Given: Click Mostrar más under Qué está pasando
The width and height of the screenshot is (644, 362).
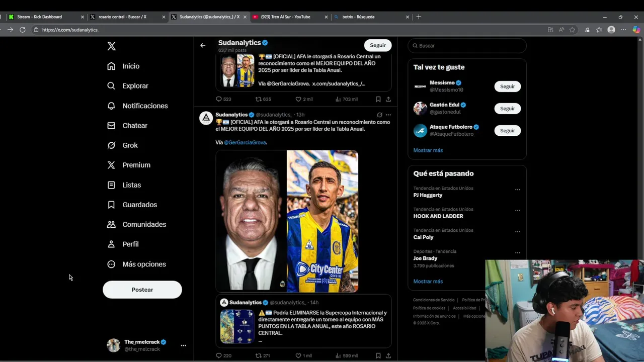Looking at the screenshot, I should (x=428, y=282).
